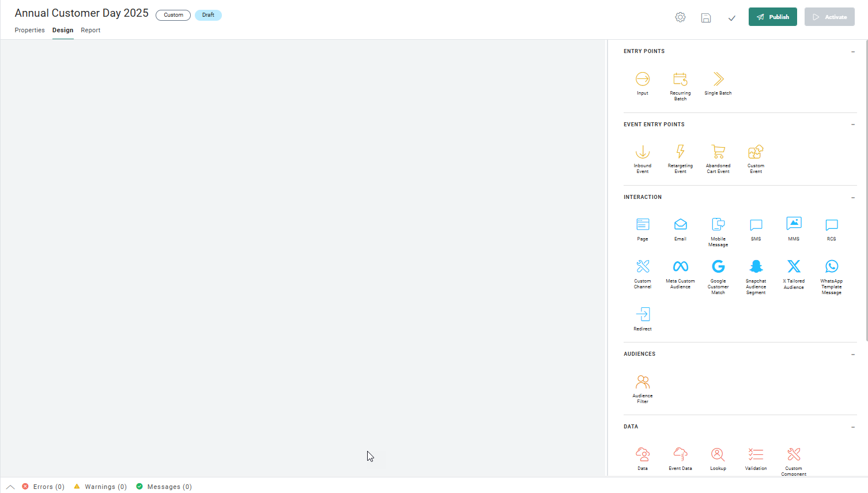Select the WhatsApp Template Message icon
This screenshot has width=868, height=493.
[x=831, y=267]
